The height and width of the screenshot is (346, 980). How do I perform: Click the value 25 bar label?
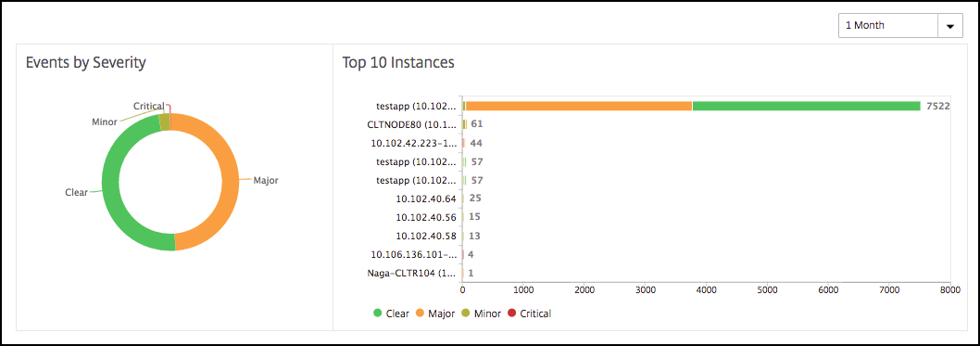click(x=474, y=199)
